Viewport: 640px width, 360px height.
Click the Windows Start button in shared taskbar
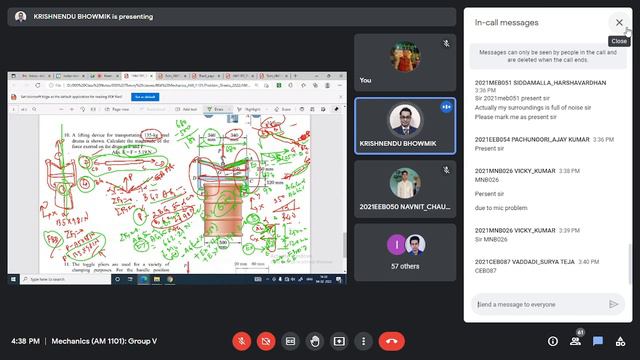[13, 279]
